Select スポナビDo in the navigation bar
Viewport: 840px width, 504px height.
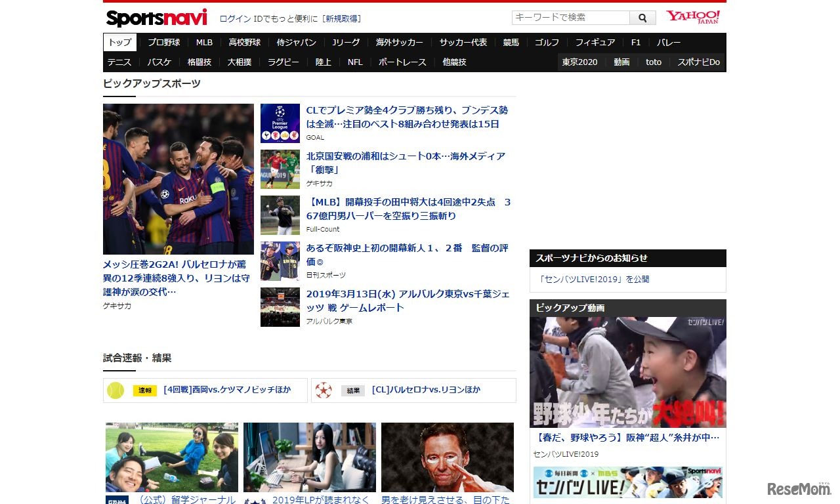[699, 62]
